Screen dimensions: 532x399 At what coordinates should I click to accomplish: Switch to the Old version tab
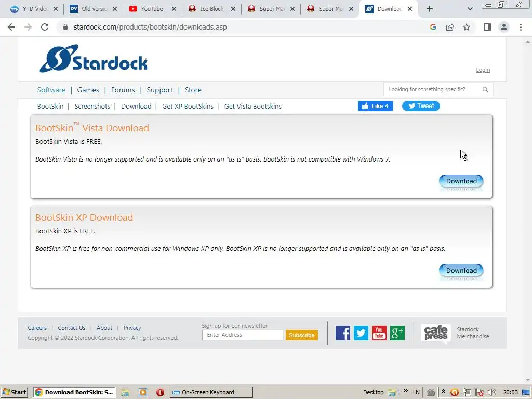coord(94,9)
